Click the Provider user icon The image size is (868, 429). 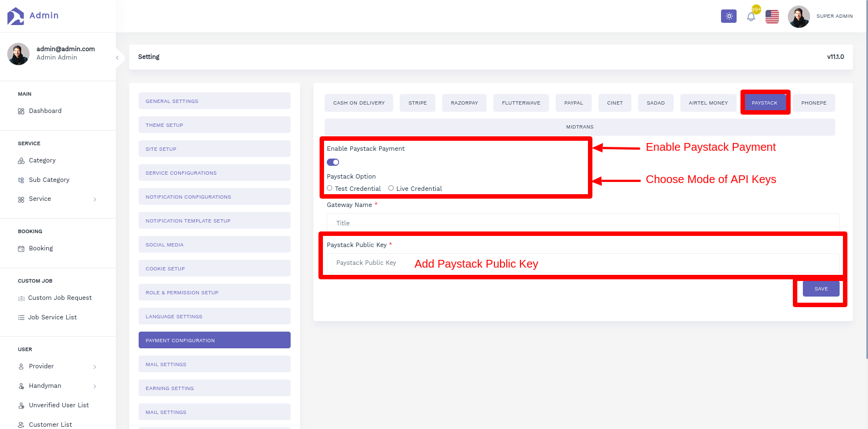[21, 367]
